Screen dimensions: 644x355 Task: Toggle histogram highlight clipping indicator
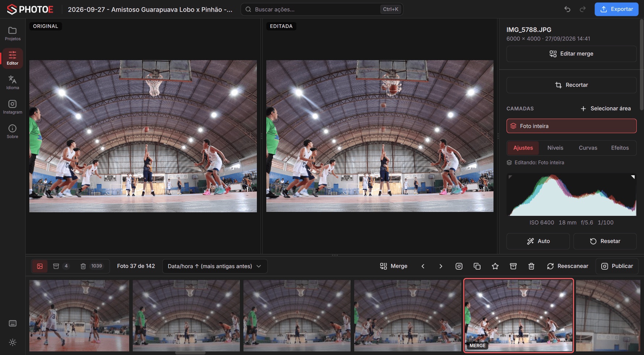[x=633, y=177]
